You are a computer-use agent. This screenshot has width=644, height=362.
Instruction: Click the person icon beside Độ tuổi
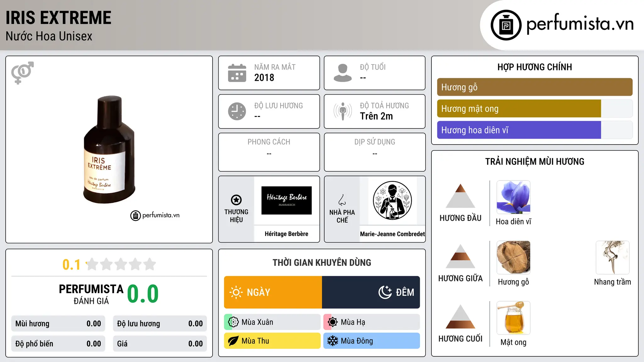coord(343,73)
